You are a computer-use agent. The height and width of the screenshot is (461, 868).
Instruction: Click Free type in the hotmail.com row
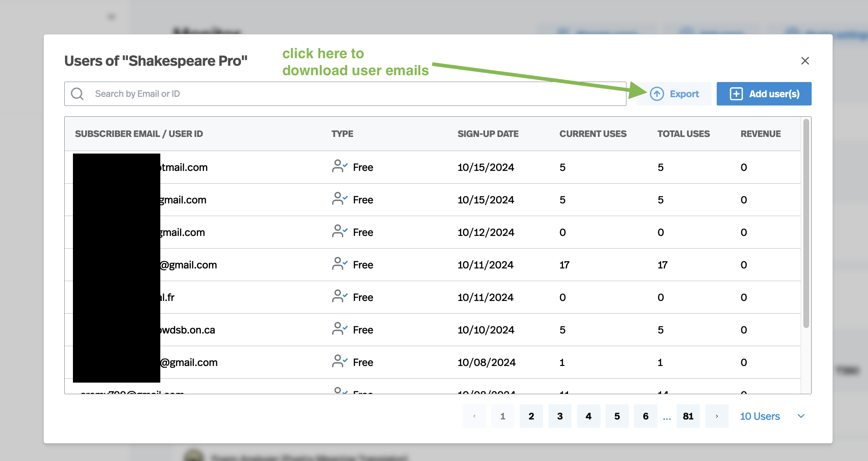click(363, 167)
